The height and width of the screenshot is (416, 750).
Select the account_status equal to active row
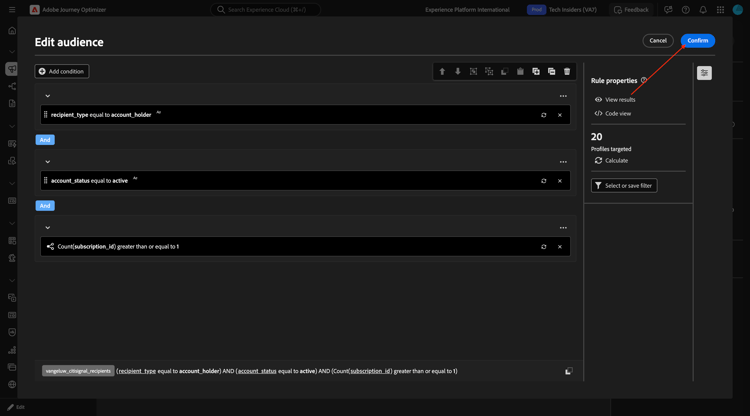coord(305,181)
